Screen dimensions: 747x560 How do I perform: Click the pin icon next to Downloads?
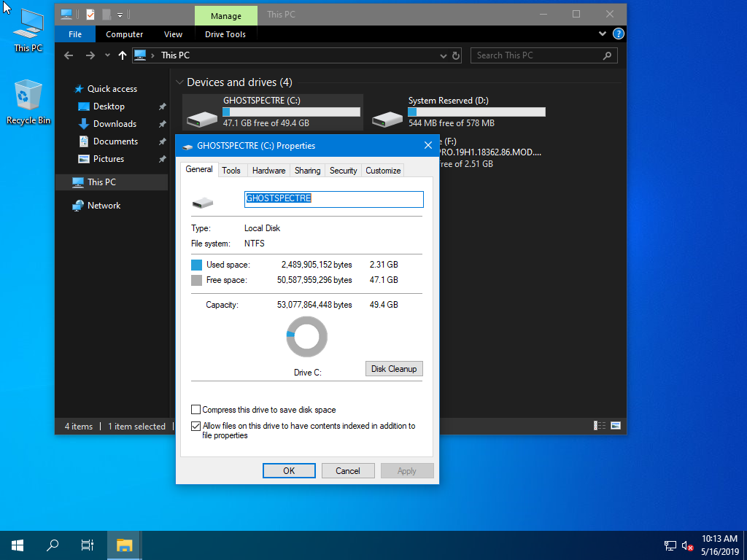(162, 124)
